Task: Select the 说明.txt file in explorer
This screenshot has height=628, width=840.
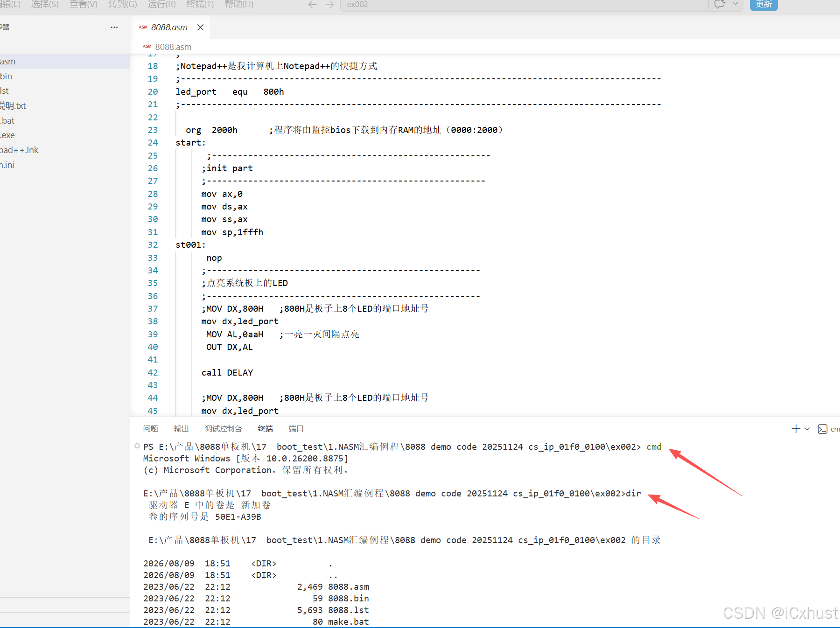Action: click(x=65, y=106)
